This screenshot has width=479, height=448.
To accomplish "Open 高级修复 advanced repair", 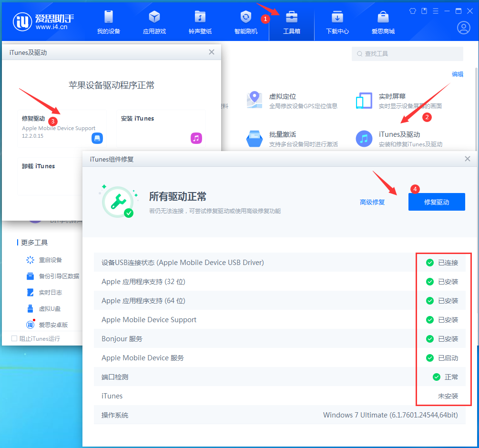I will (372, 202).
